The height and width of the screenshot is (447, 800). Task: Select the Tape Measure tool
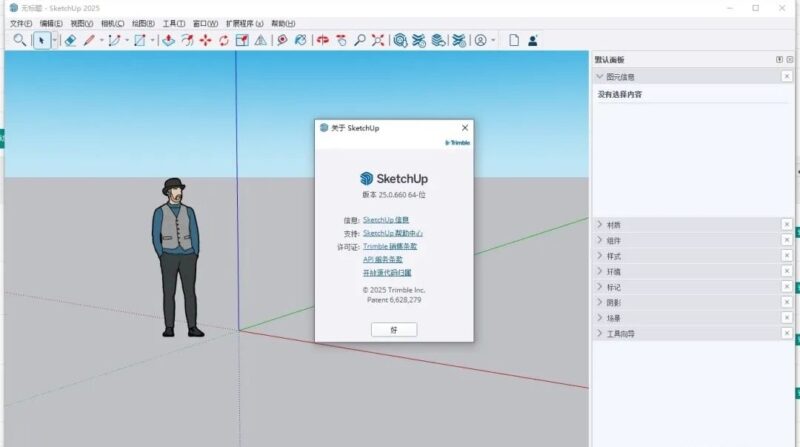(282, 40)
